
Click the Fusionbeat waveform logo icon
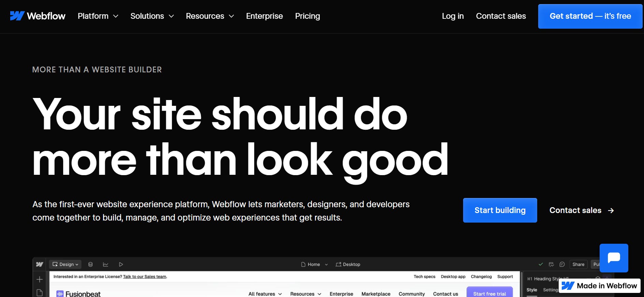click(60, 294)
